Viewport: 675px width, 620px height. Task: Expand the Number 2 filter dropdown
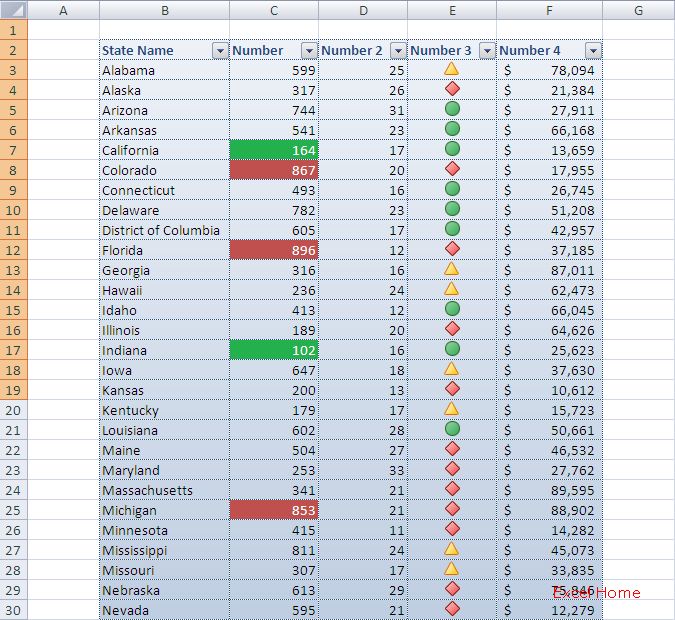398,51
